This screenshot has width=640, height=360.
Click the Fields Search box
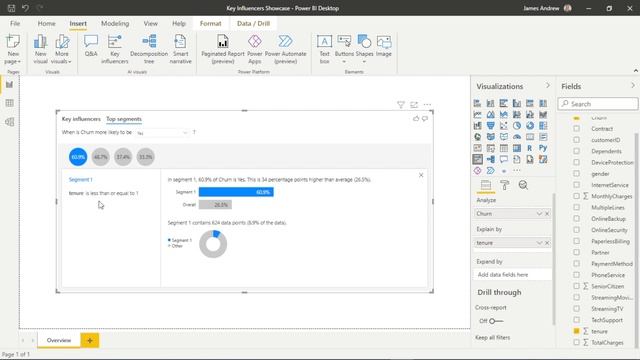tap(598, 104)
